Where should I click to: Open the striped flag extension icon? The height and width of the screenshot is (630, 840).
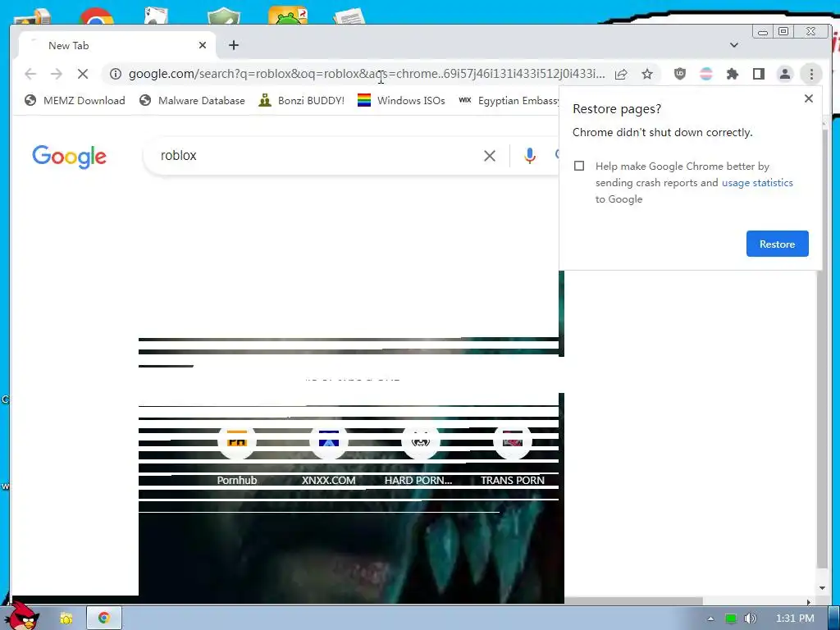point(706,74)
